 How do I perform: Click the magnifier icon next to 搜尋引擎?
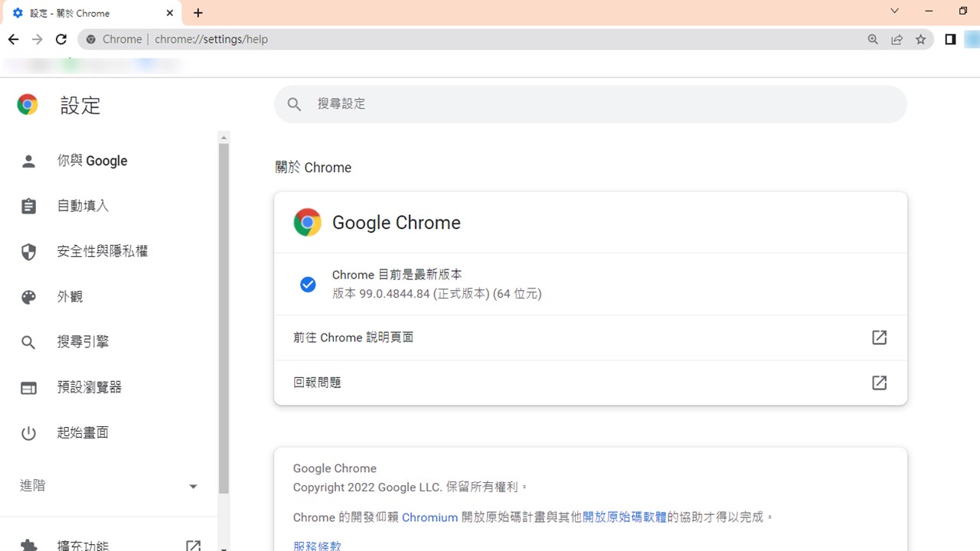tap(28, 342)
